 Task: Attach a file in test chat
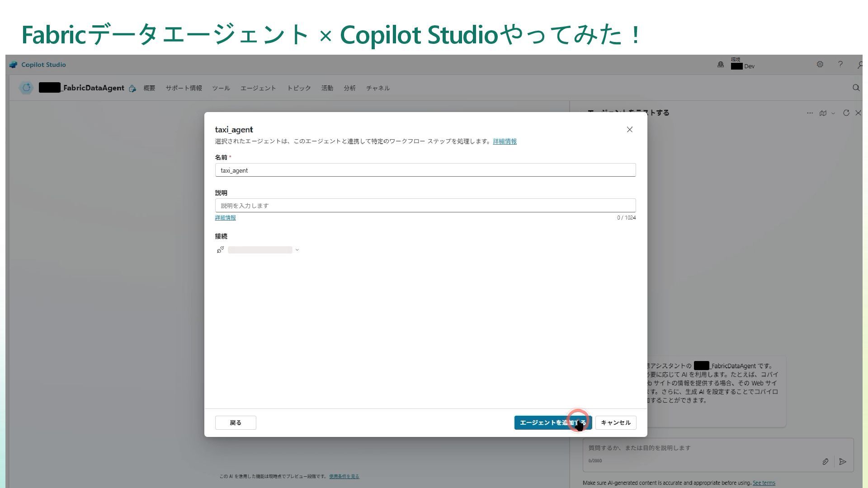point(825,462)
